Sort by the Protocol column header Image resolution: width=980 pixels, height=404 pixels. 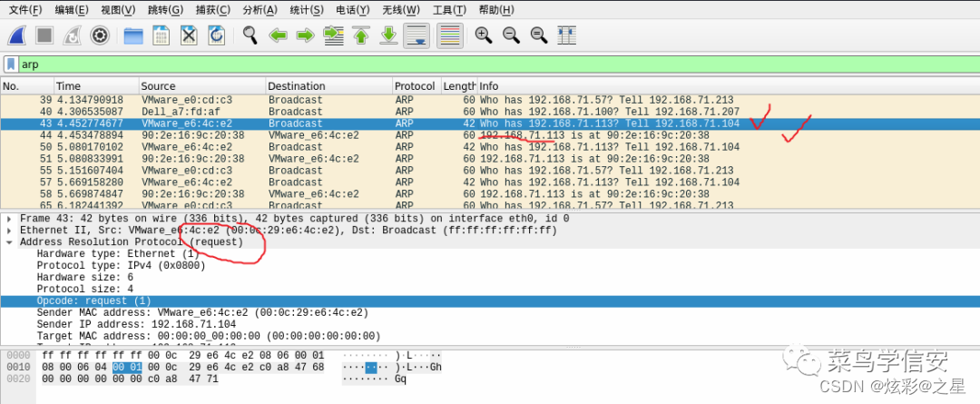pyautogui.click(x=416, y=85)
